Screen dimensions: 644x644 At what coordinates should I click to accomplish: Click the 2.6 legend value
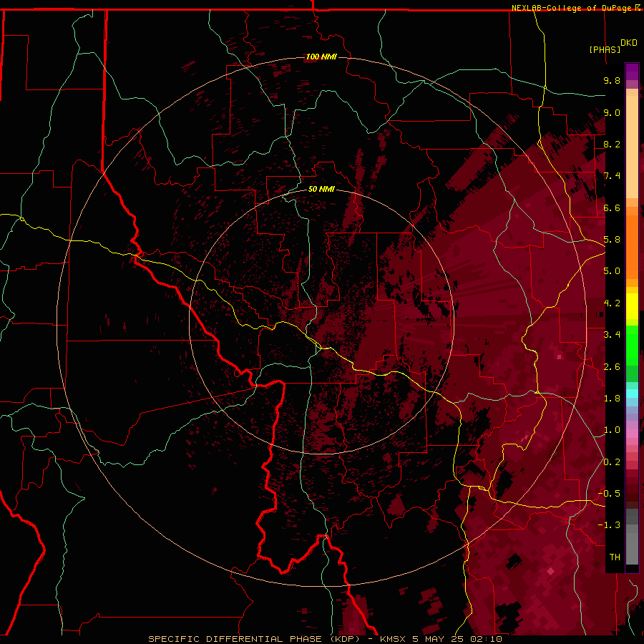[612, 367]
